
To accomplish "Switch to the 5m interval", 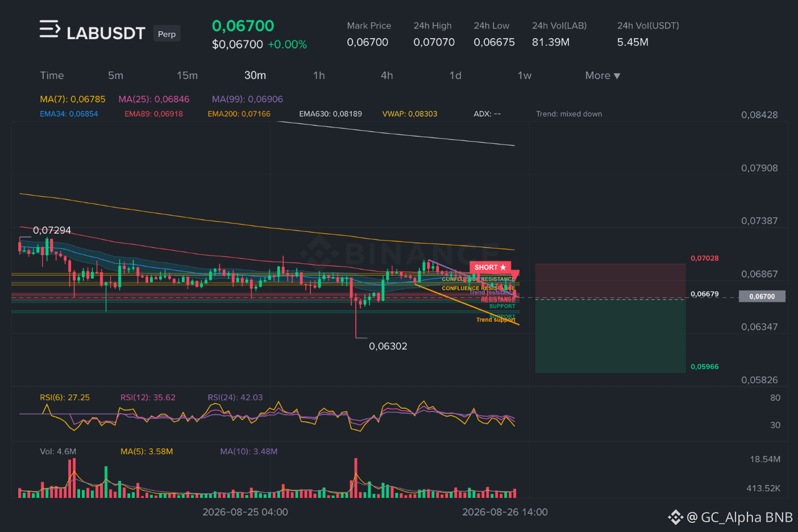I will tap(115, 76).
